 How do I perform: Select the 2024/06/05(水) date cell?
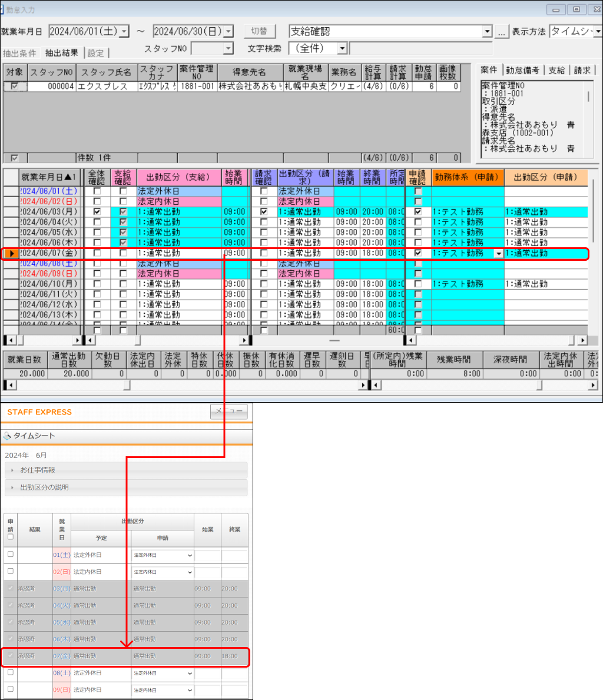coord(49,232)
